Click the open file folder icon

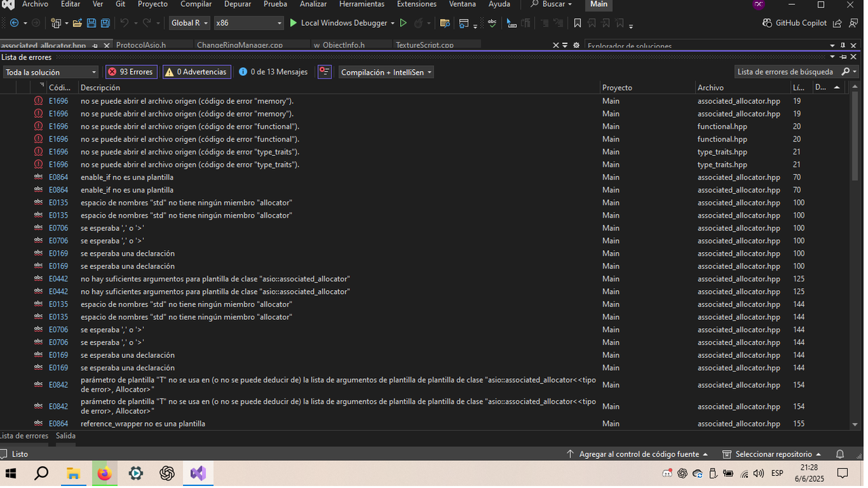[77, 23]
